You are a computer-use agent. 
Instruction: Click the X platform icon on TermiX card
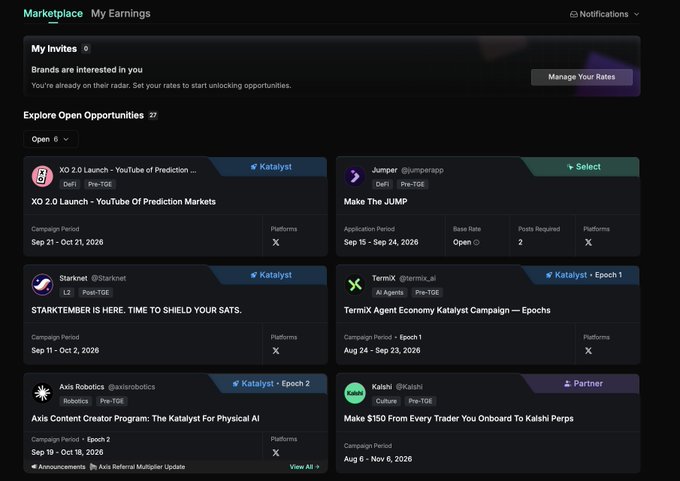(588, 351)
